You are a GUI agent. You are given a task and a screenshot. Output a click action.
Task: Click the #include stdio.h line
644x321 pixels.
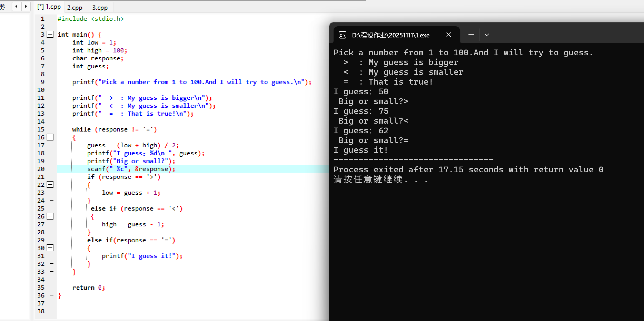click(x=91, y=19)
